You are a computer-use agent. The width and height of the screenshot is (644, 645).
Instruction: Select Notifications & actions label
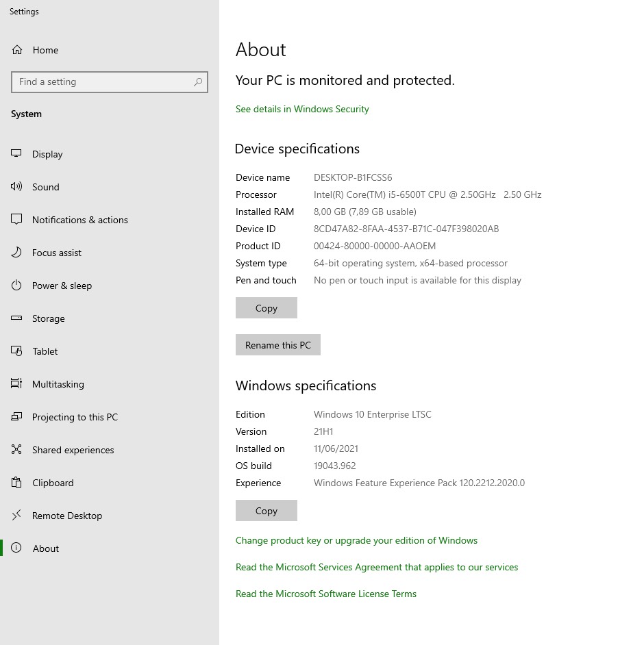80,220
